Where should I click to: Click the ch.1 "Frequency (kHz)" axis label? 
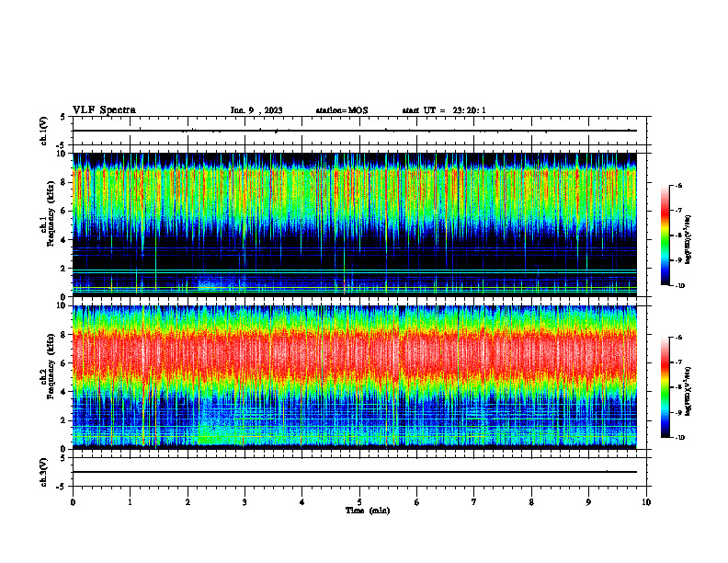click(x=51, y=212)
